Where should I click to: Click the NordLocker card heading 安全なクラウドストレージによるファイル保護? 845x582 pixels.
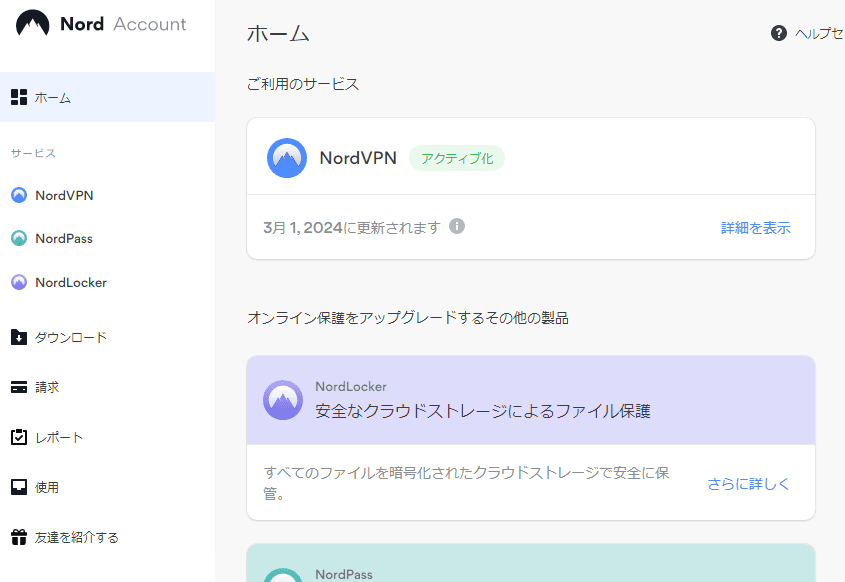[x=483, y=411]
